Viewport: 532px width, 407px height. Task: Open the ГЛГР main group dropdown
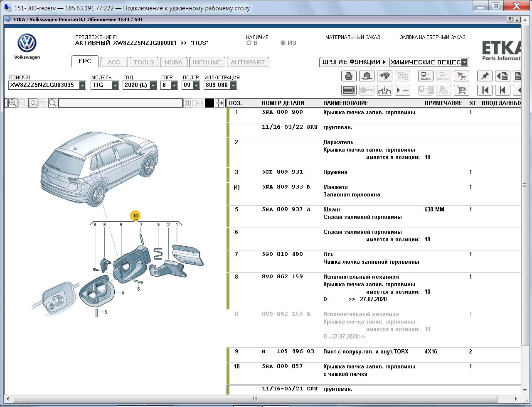pos(174,85)
